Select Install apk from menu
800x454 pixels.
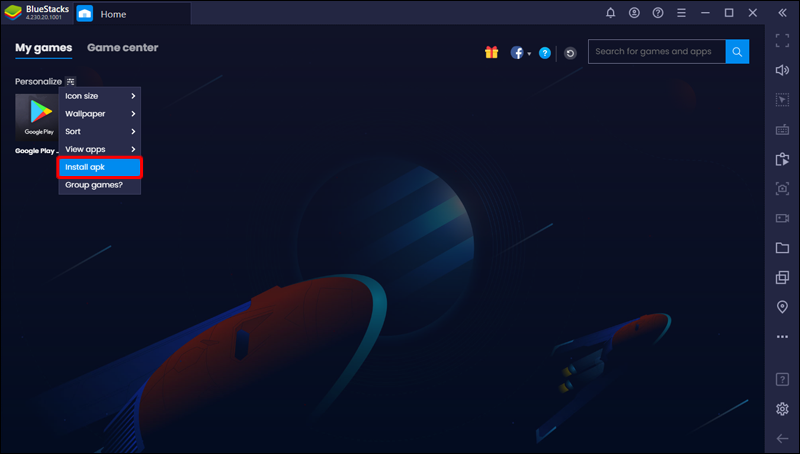click(99, 167)
